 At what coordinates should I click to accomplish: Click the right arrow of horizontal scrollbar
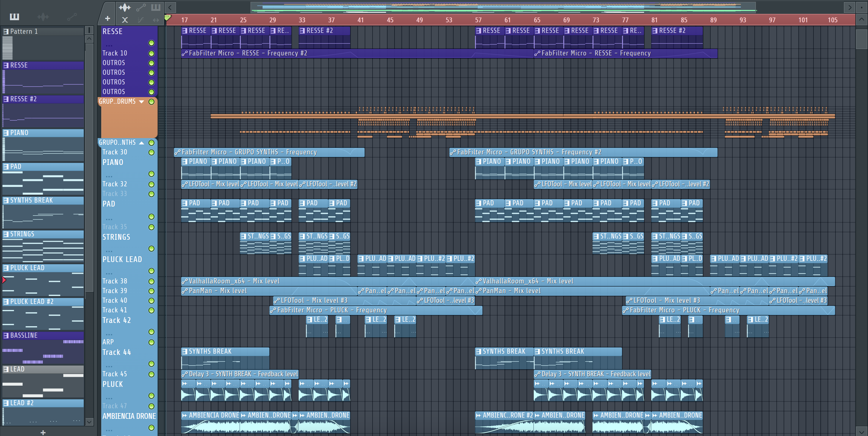850,7
